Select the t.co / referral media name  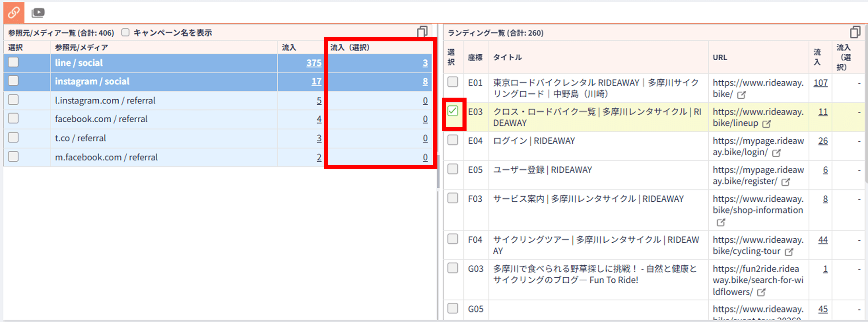click(80, 138)
